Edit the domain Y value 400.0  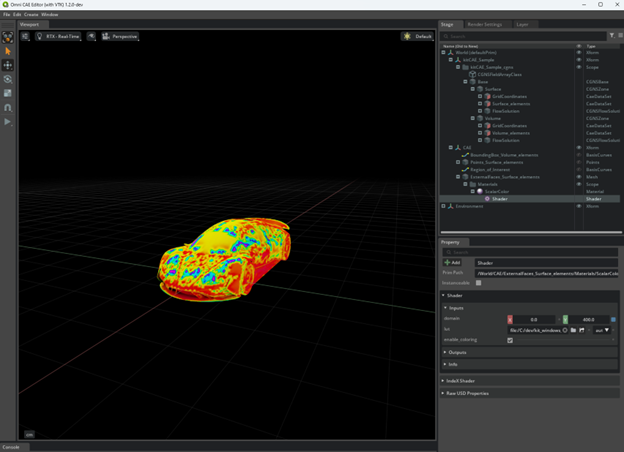pos(589,320)
